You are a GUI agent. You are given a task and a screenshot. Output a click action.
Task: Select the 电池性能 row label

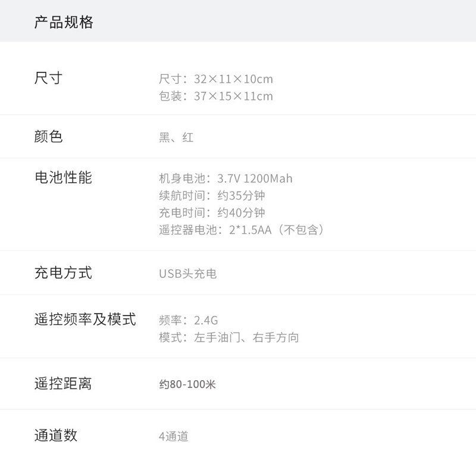point(63,177)
